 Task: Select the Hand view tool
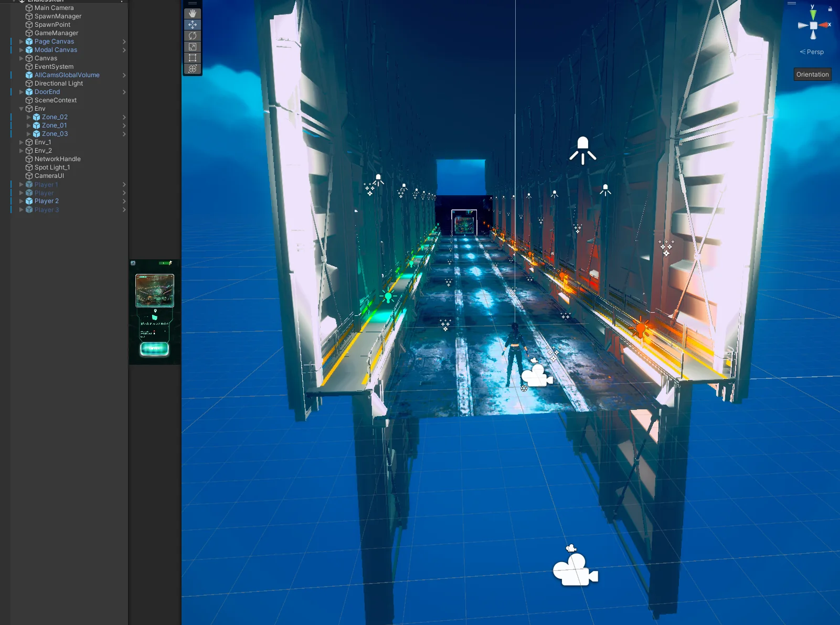[193, 14]
